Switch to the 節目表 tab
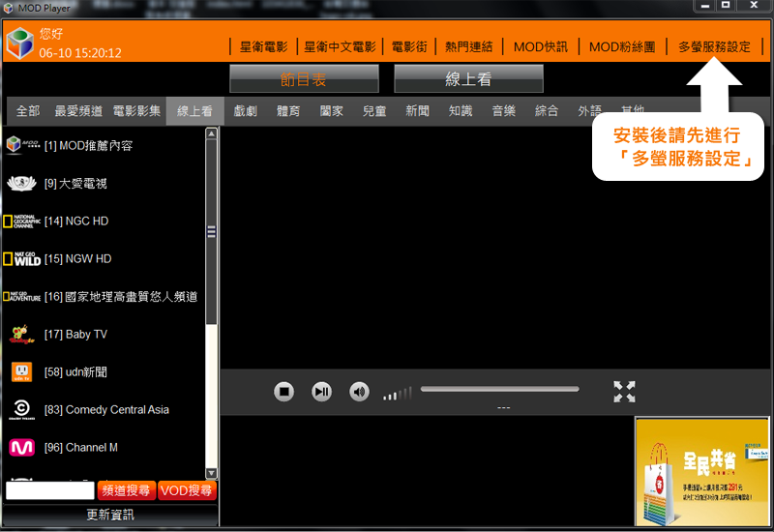Viewport: 774px width, 532px height. [x=304, y=79]
